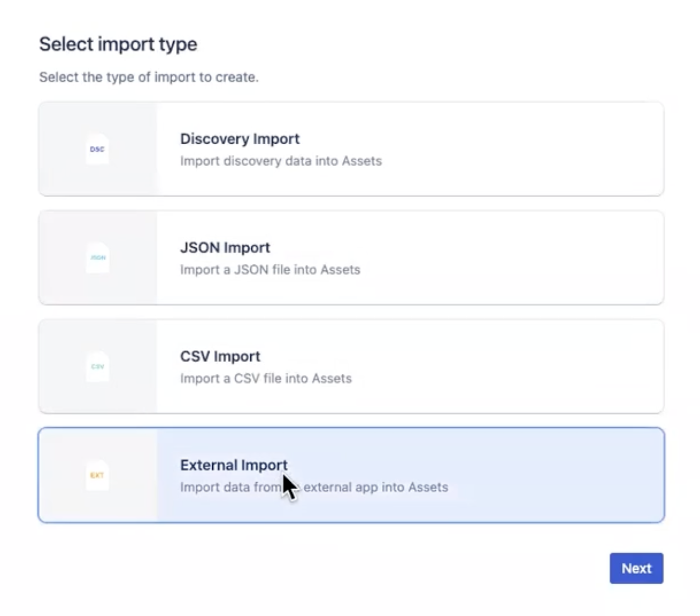
Task: Click 'Import a CSV file into Assets' description
Action: click(x=265, y=379)
